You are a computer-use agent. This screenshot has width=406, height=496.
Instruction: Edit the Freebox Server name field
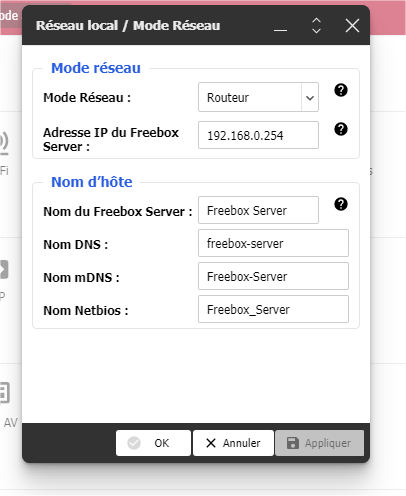(258, 210)
